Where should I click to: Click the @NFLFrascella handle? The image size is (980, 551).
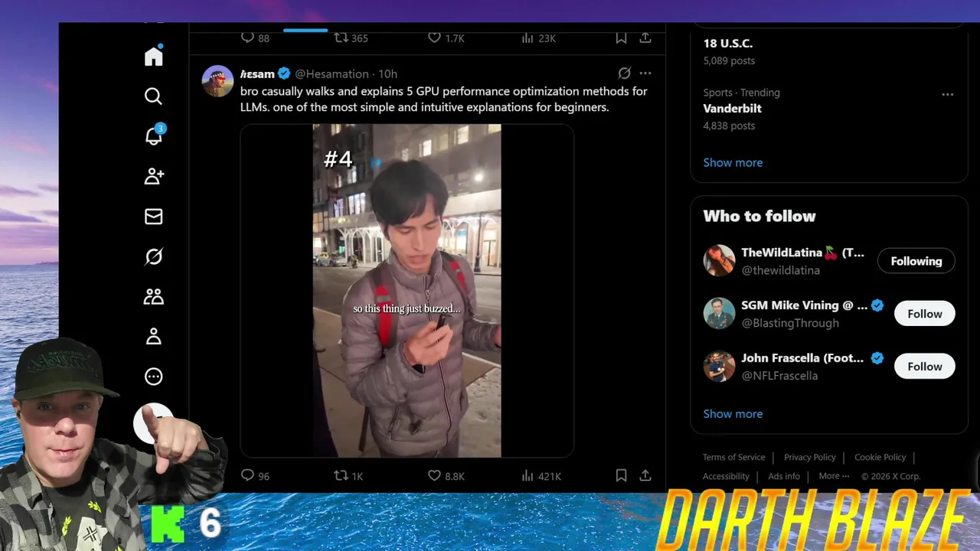(x=779, y=376)
